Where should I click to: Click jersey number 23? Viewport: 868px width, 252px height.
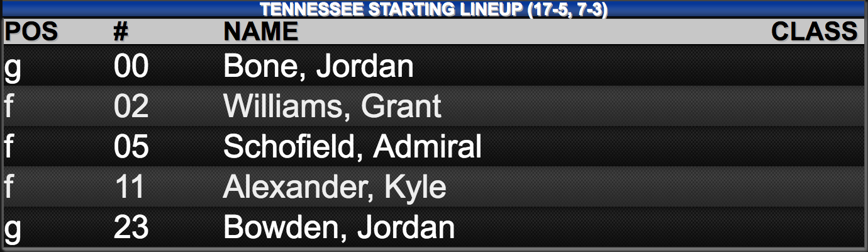click(131, 227)
